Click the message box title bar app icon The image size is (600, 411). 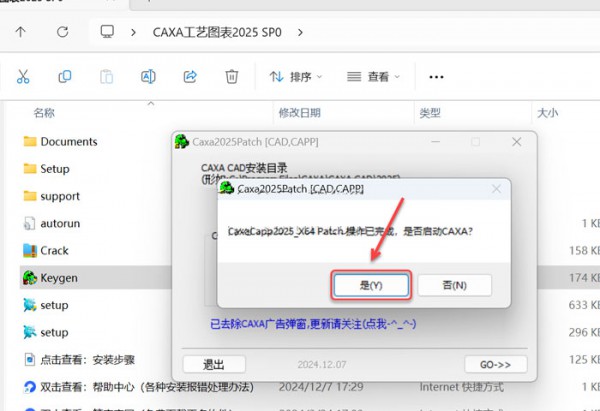click(x=227, y=188)
